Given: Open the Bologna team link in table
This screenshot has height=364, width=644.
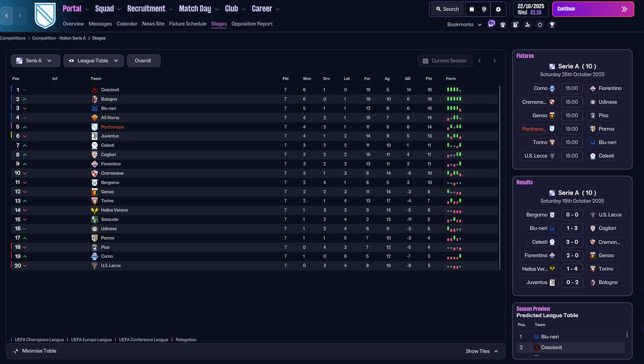Looking at the screenshot, I should [109, 99].
